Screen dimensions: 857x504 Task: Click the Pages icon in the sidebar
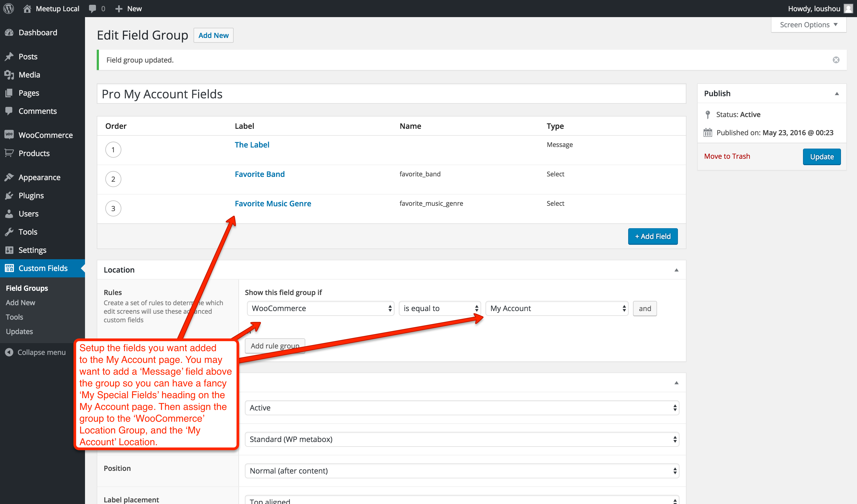pyautogui.click(x=9, y=93)
